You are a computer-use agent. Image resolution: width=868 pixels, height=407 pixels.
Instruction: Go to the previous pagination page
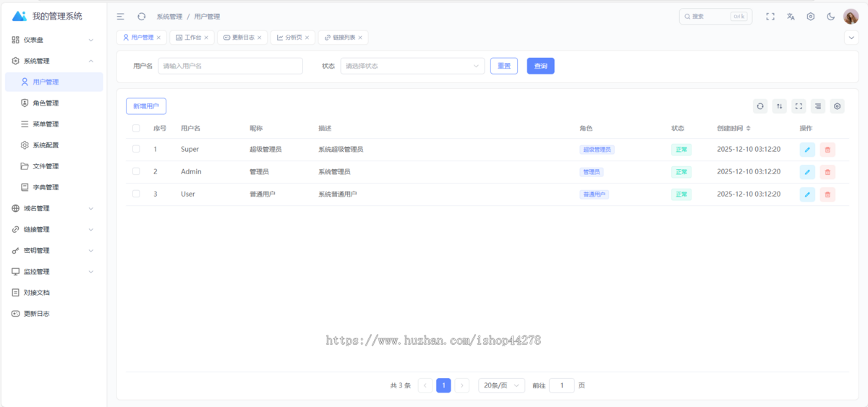[x=425, y=385]
